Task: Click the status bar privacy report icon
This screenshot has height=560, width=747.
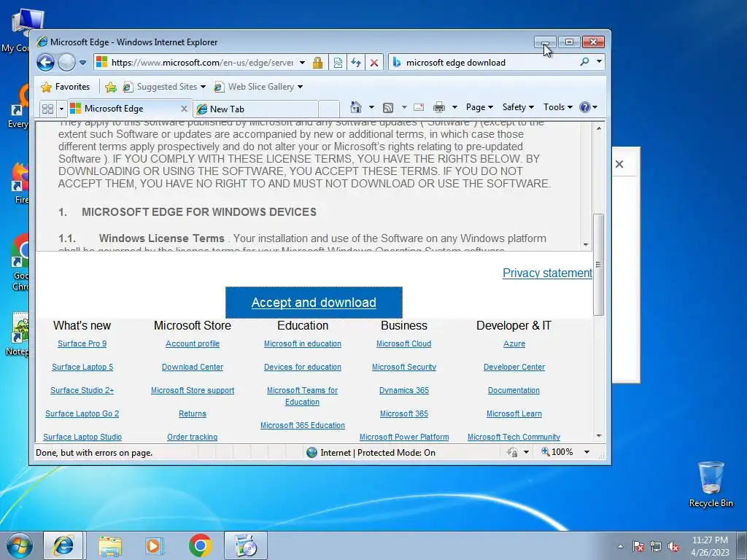Action: 513,452
